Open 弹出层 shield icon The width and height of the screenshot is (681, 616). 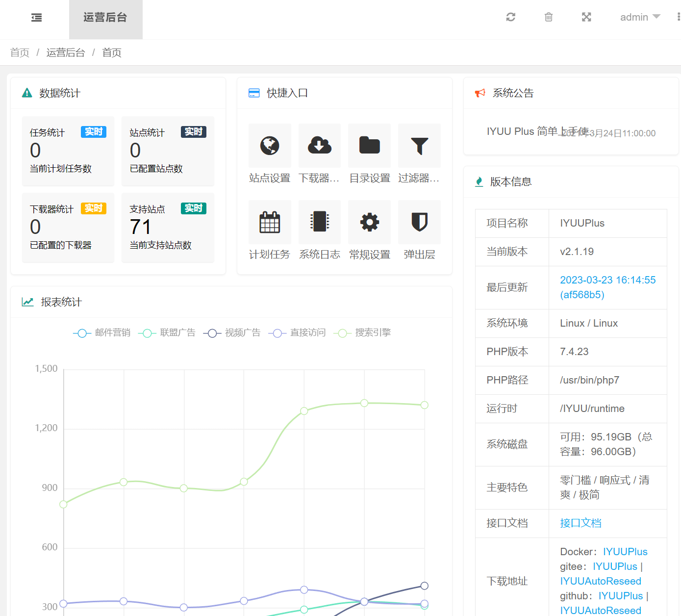coord(420,222)
